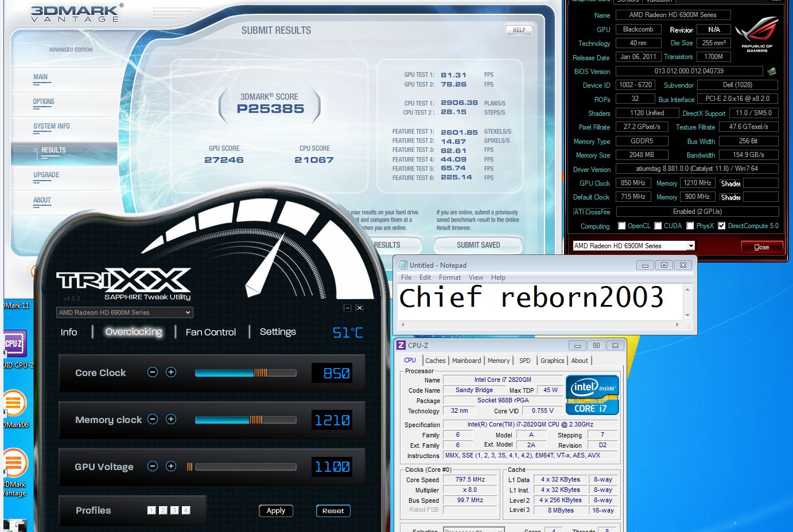Decrease Core Clock with minus icon

[x=153, y=372]
